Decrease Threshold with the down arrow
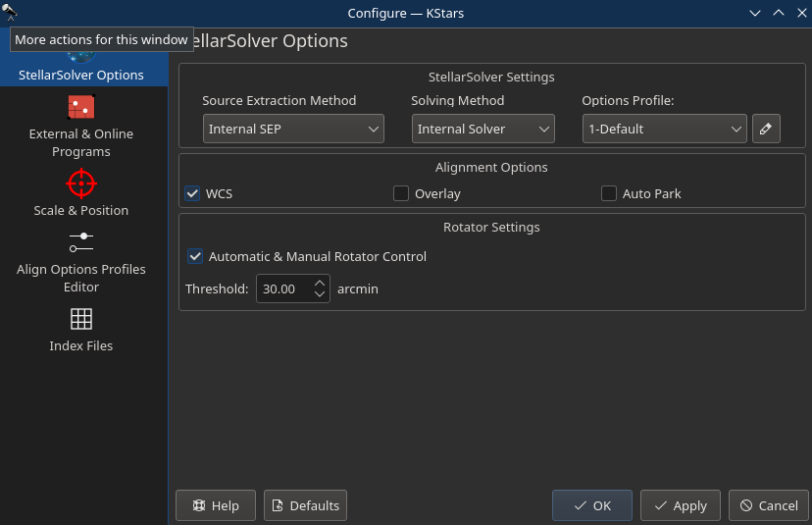The image size is (812, 525). click(x=320, y=293)
